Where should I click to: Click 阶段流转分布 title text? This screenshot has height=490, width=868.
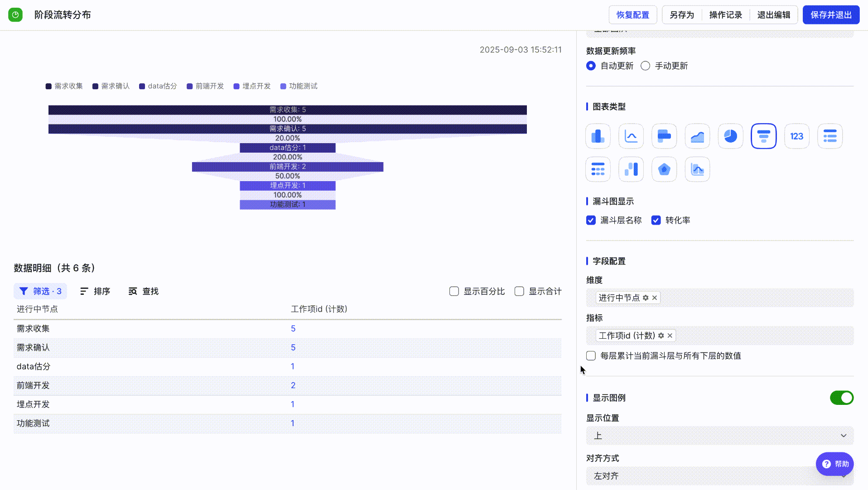coord(63,15)
